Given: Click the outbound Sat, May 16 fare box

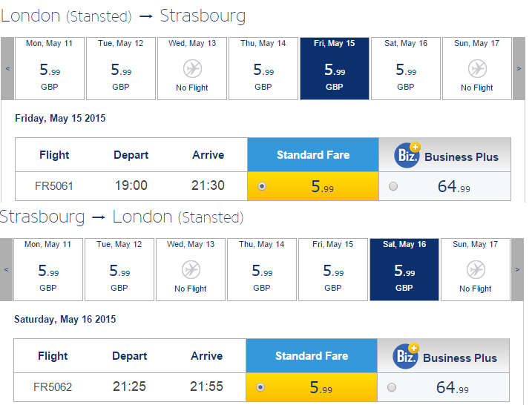Looking at the screenshot, I should point(406,68).
